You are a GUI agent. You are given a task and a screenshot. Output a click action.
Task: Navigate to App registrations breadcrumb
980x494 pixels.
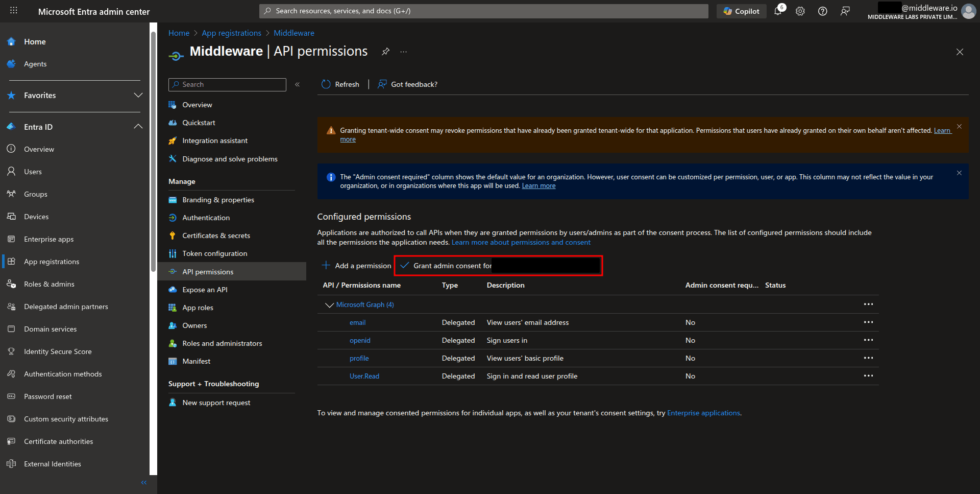[x=231, y=33]
